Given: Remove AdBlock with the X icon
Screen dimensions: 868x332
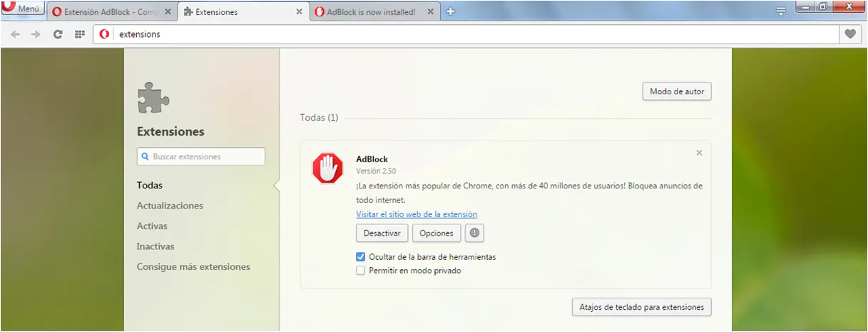Looking at the screenshot, I should click(699, 153).
